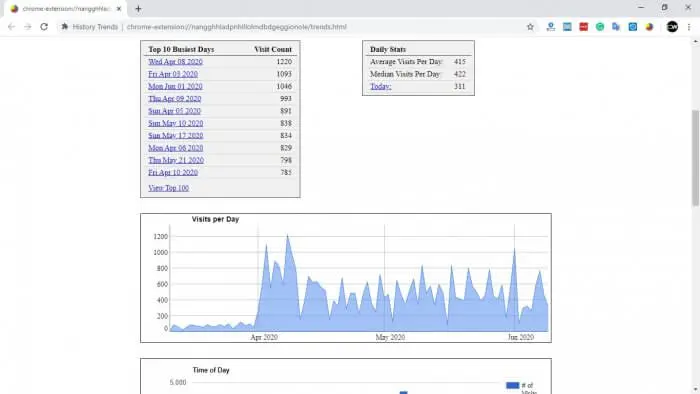Image resolution: width=700 pixels, height=394 pixels.
Task: Open the green Grammarly extension icon
Action: [600, 27]
